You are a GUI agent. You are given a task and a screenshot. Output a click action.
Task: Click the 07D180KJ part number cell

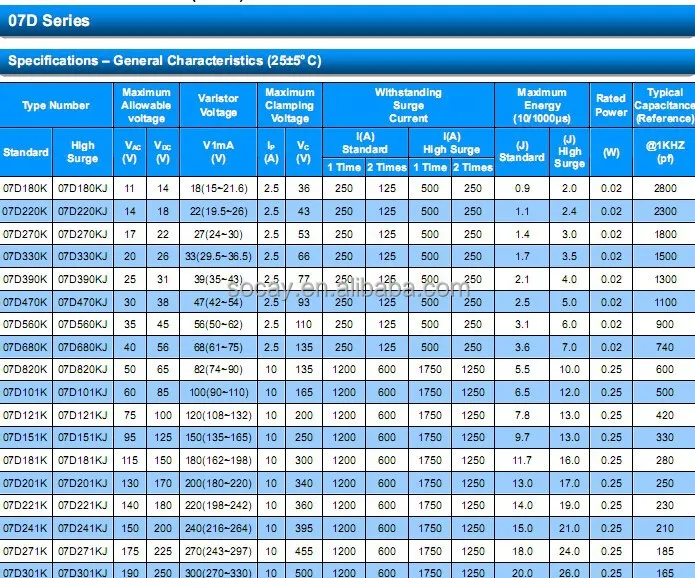point(83,188)
